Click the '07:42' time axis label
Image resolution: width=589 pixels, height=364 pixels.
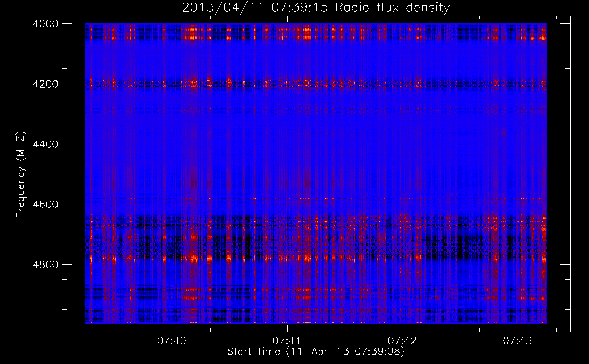click(402, 341)
